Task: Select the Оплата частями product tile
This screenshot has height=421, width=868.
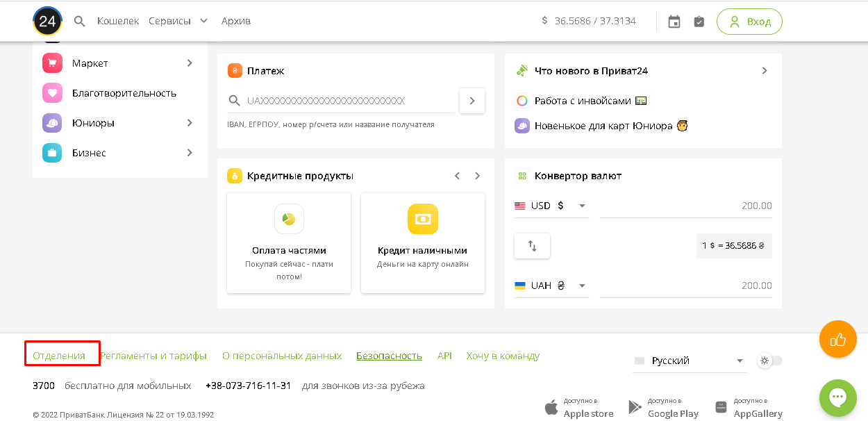Action: click(289, 242)
